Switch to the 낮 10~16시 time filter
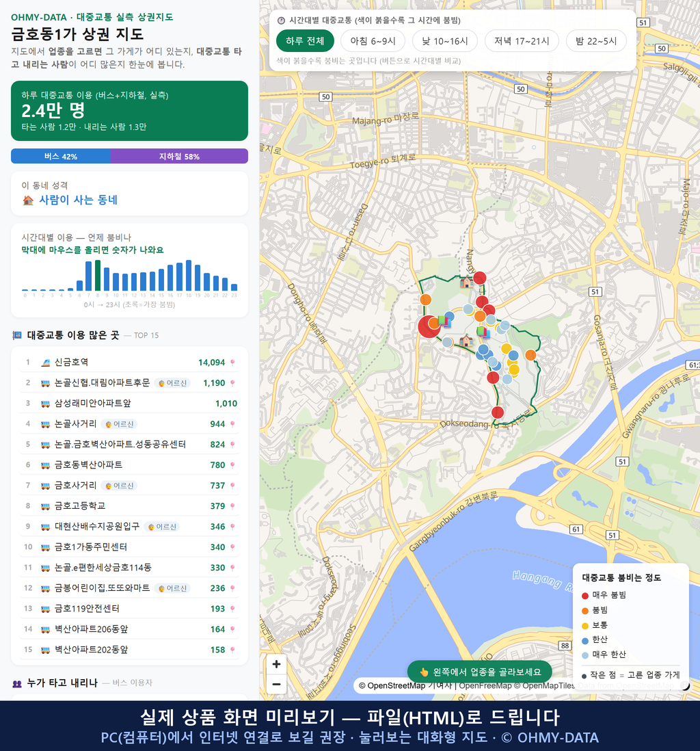The width and height of the screenshot is (700, 751). tap(445, 41)
